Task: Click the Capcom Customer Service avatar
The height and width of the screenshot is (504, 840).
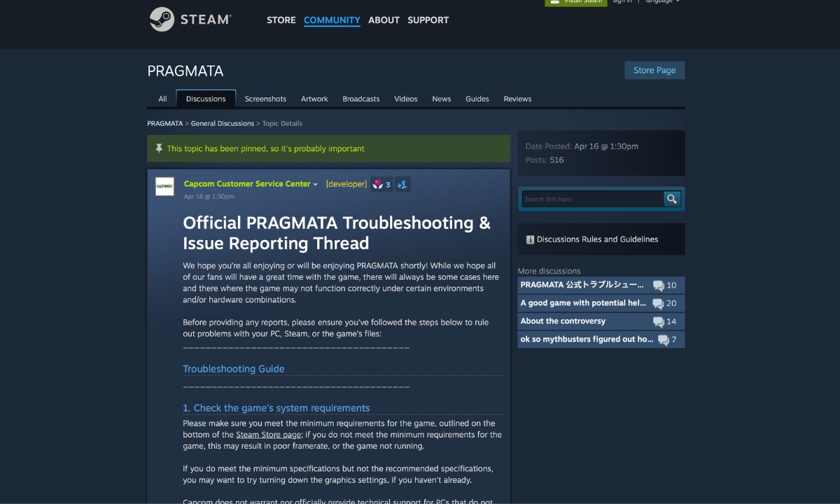Action: click(164, 186)
